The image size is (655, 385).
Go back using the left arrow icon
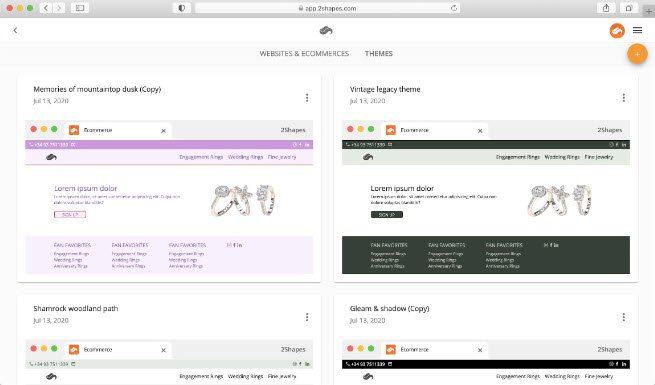(x=15, y=30)
